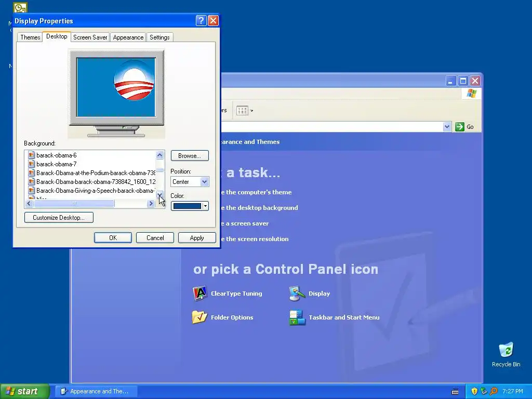This screenshot has height=399, width=532.
Task: Maximize the Appearance and Themes window
Action: (x=463, y=81)
